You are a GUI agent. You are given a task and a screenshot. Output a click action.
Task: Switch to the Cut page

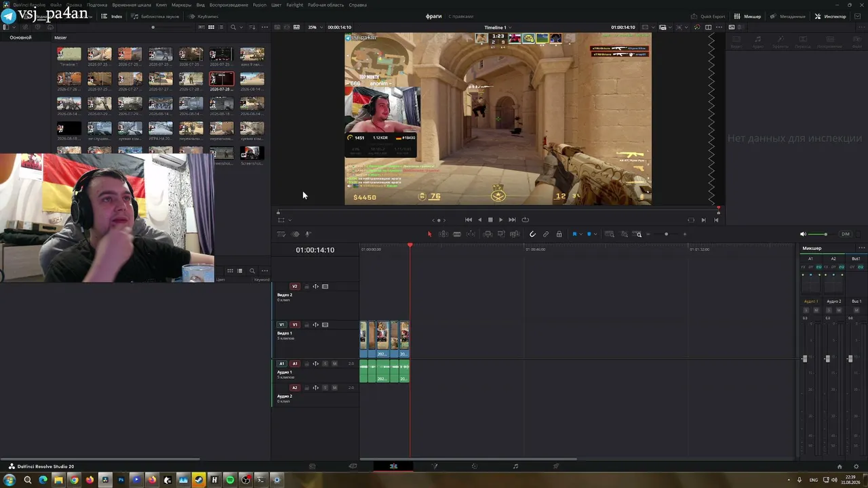pos(353,466)
